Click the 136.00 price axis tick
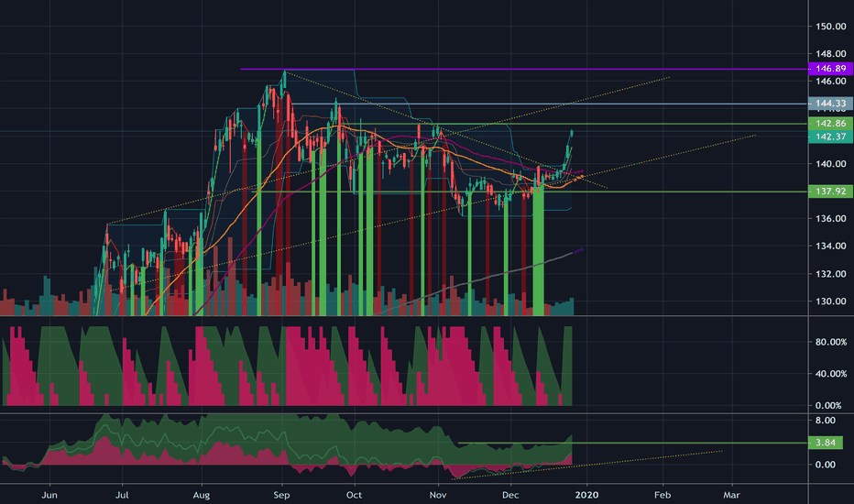Image resolution: width=854 pixels, height=504 pixels. tap(830, 218)
